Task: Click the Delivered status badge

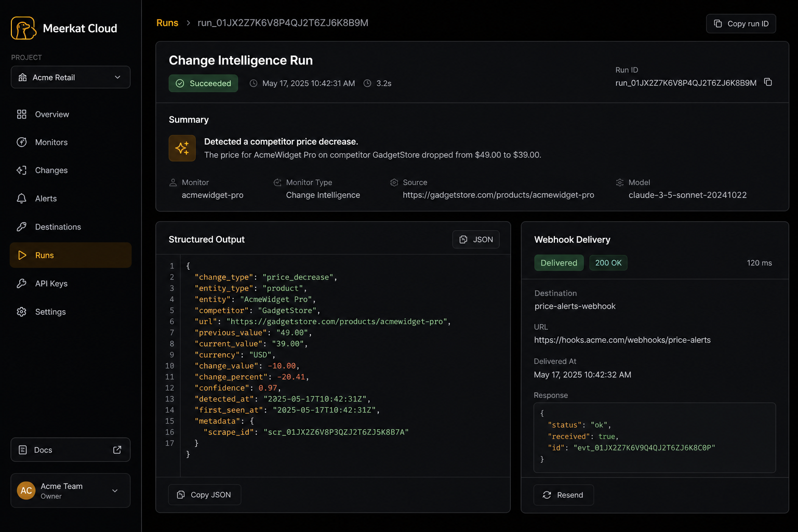Action: click(x=559, y=263)
